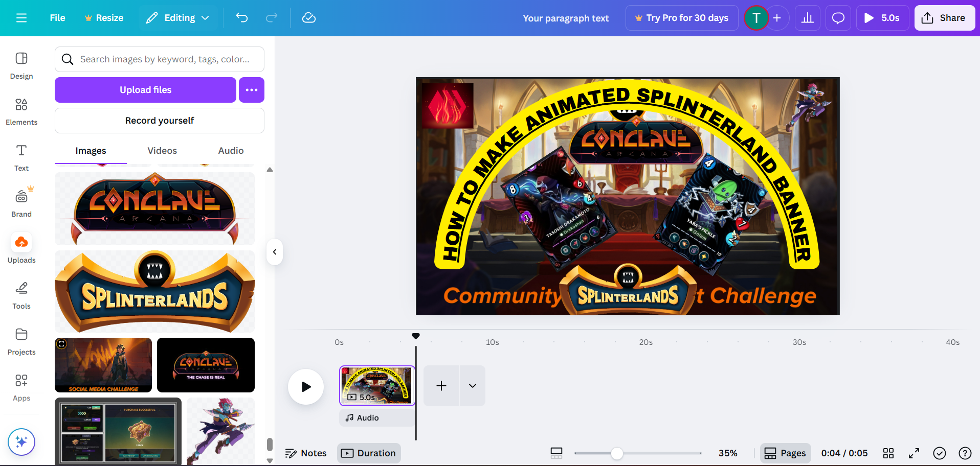Collapse the side panel with arrow
Image resolution: width=980 pixels, height=466 pixels.
pos(275,252)
